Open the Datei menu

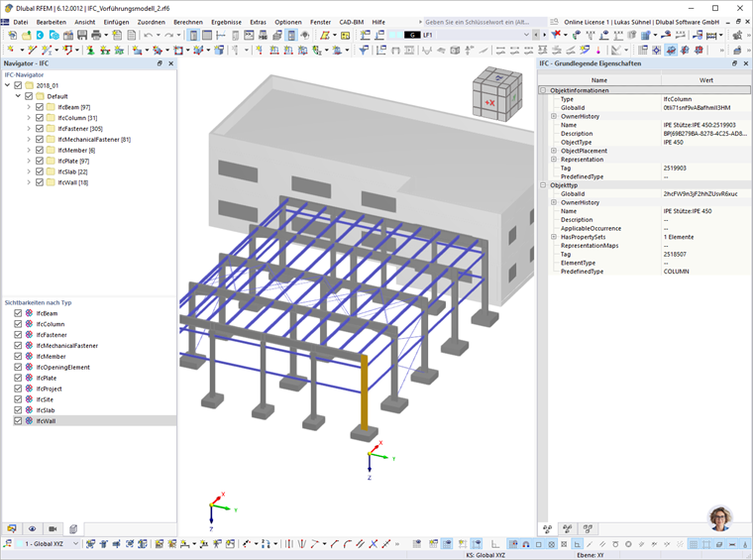pyautogui.click(x=21, y=22)
